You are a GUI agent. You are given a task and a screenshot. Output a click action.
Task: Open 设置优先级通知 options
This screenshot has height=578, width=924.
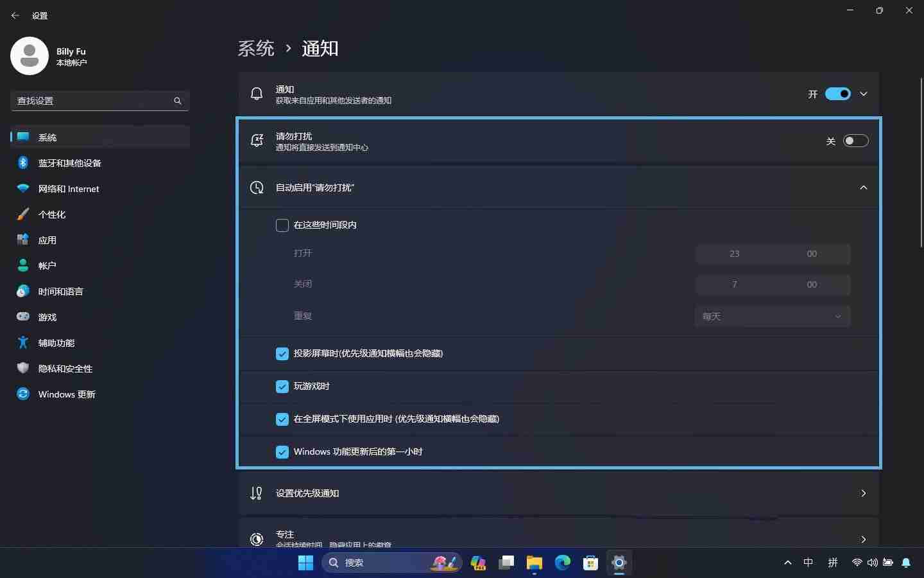[x=558, y=493]
